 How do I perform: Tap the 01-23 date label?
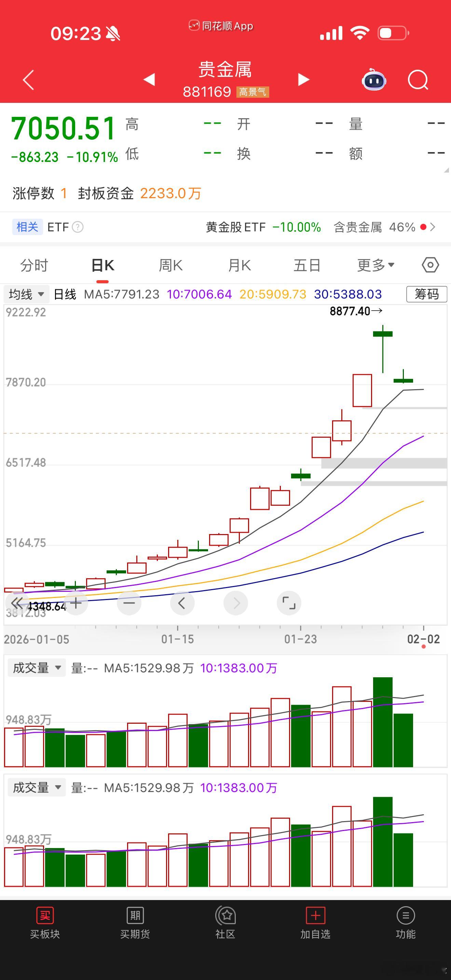[300, 639]
